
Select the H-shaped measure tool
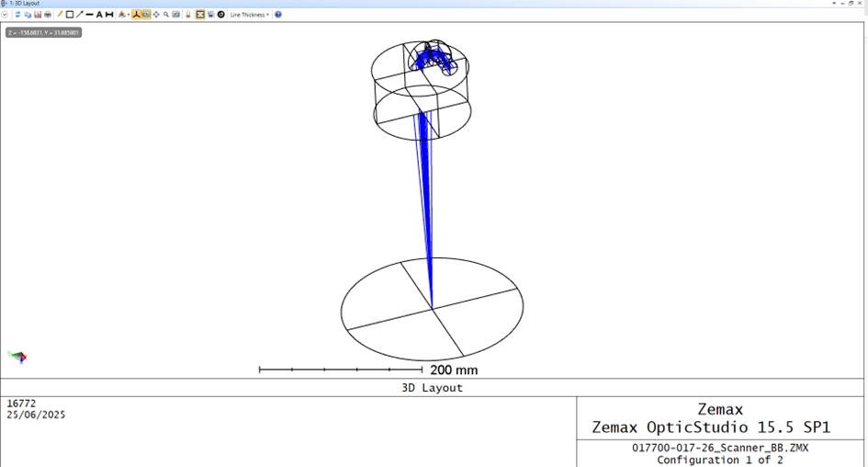tap(109, 15)
